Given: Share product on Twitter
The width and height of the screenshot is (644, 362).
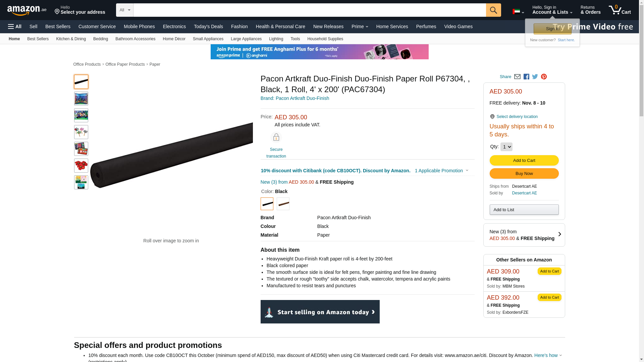Looking at the screenshot, I should point(535,77).
